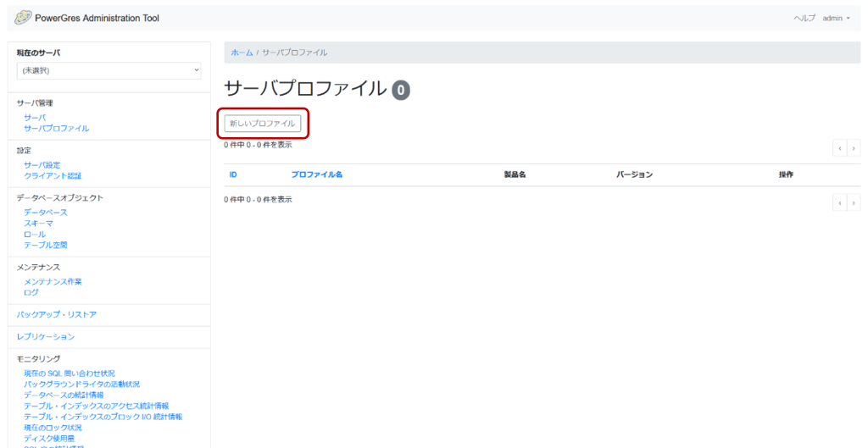Open 現在のロック状況 link
Viewport: 868px width, 448px height.
[53, 428]
